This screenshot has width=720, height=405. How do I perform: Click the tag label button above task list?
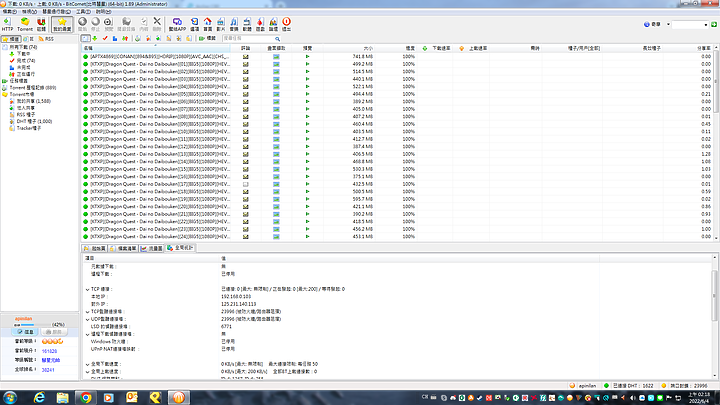tap(207, 39)
